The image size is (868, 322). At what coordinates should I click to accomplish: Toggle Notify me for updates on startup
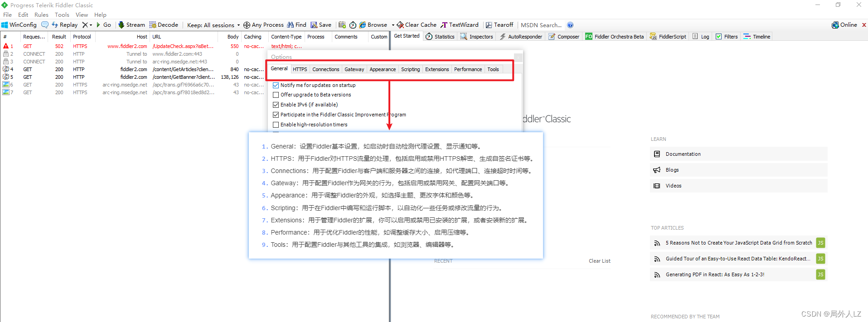click(276, 85)
